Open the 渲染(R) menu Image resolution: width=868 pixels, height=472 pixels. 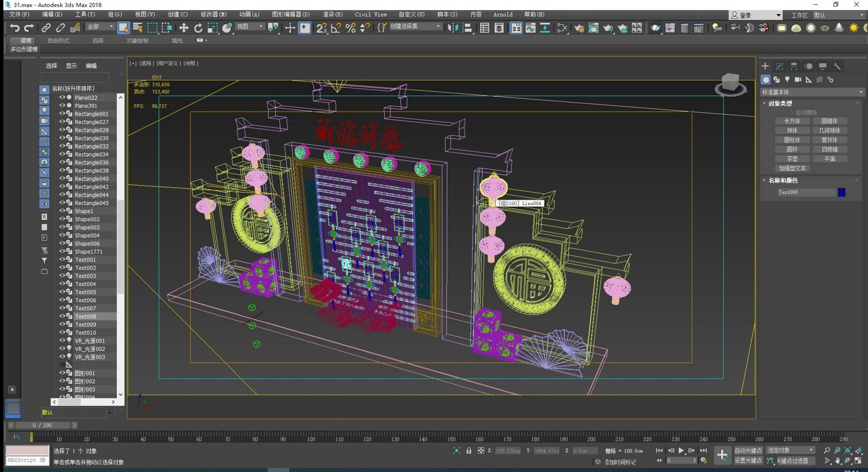click(x=332, y=14)
